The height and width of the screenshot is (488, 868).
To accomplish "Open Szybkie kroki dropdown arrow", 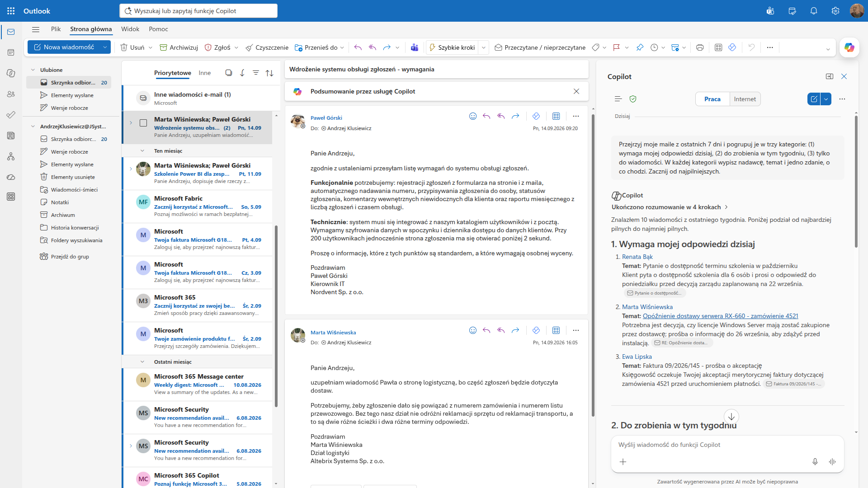I will 484,47.
